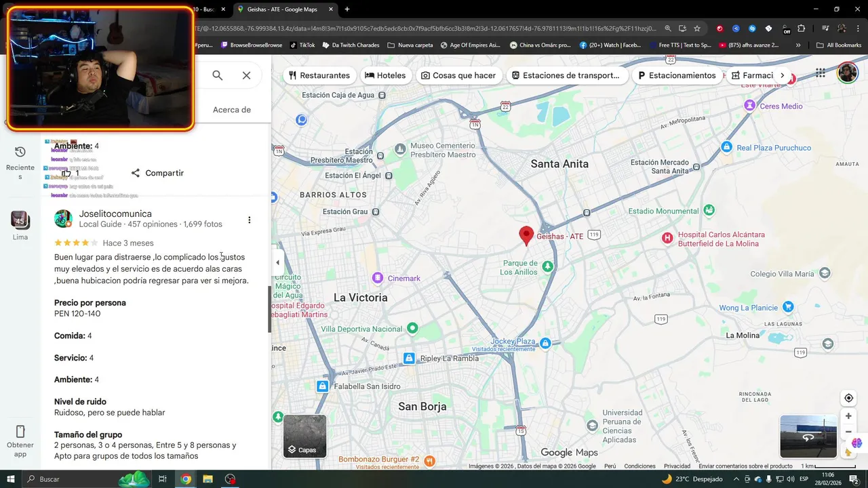Viewport: 868px width, 488px height.
Task: Clear the Maps search with the X
Action: (x=246, y=75)
